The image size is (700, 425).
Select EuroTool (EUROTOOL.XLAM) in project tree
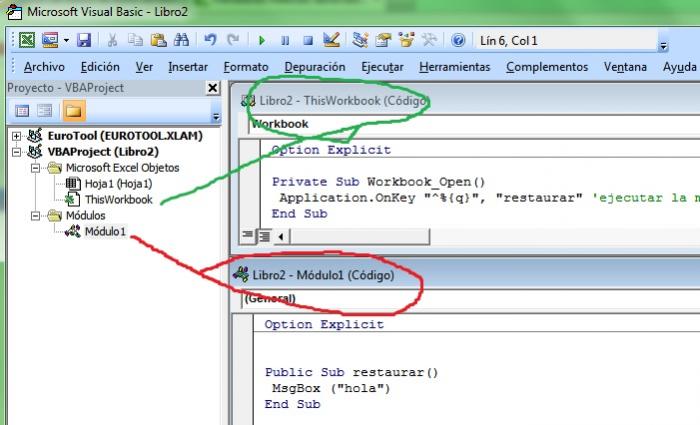(x=125, y=136)
